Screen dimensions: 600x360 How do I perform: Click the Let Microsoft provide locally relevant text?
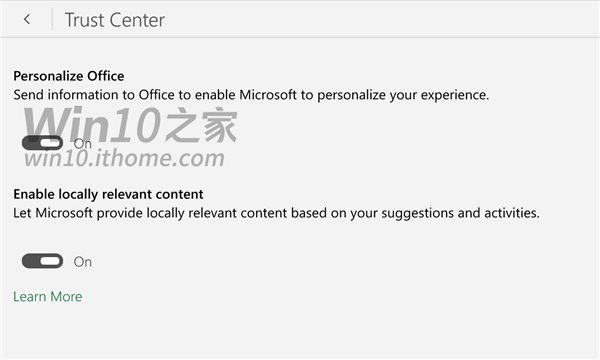pyautogui.click(x=276, y=213)
